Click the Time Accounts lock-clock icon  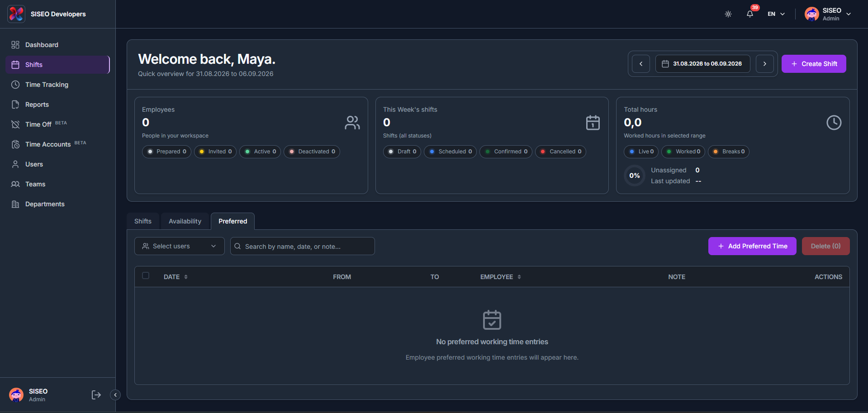coord(15,144)
